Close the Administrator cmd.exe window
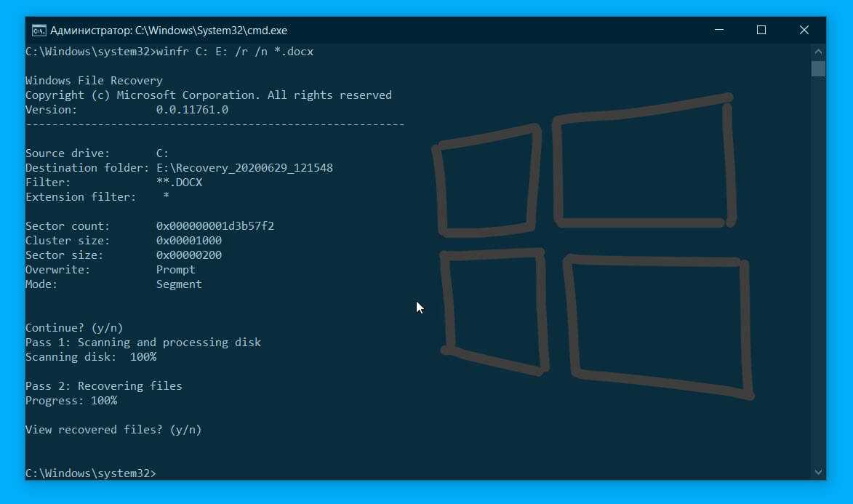Viewport: 853px width, 504px height. (x=804, y=30)
